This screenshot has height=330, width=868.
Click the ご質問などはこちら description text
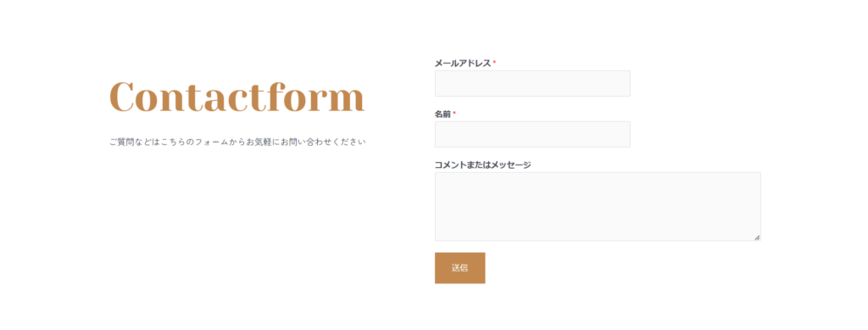[x=237, y=143]
